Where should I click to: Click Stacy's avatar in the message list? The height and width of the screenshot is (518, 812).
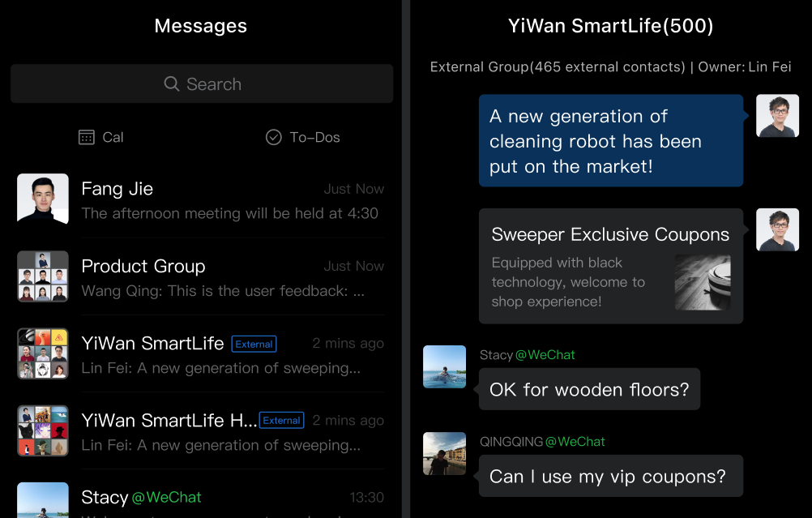coord(43,500)
